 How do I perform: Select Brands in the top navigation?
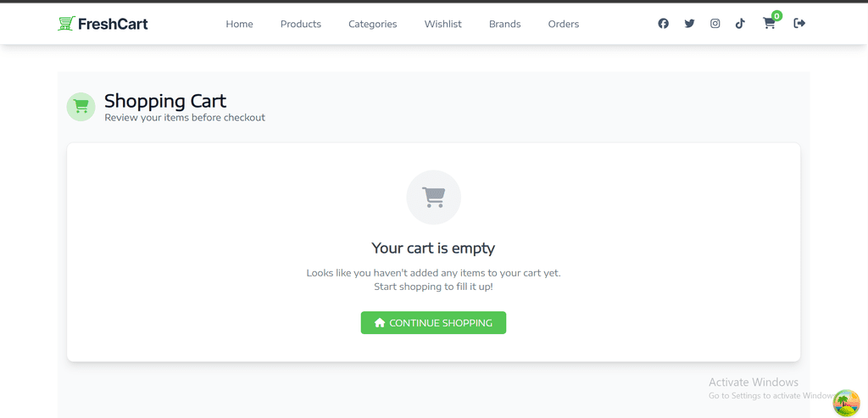point(504,24)
